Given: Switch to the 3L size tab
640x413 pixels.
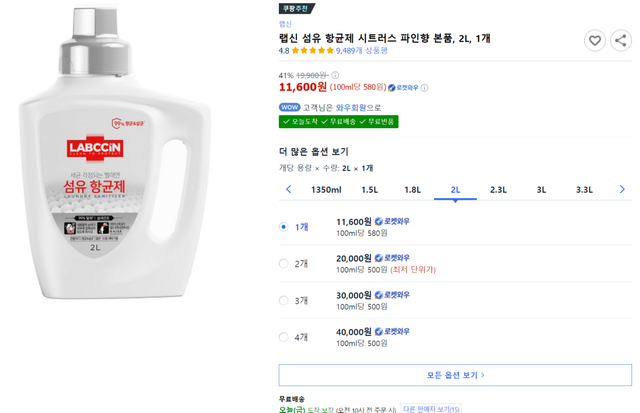Looking at the screenshot, I should tap(541, 189).
